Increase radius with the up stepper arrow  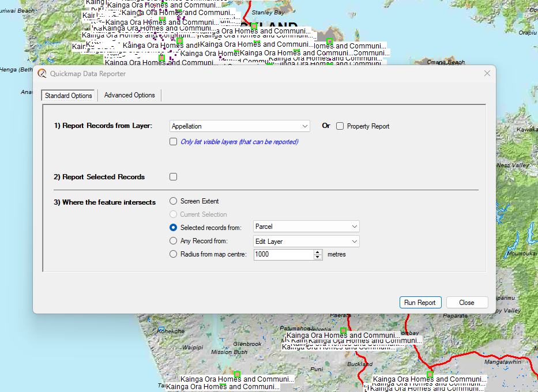(317, 252)
